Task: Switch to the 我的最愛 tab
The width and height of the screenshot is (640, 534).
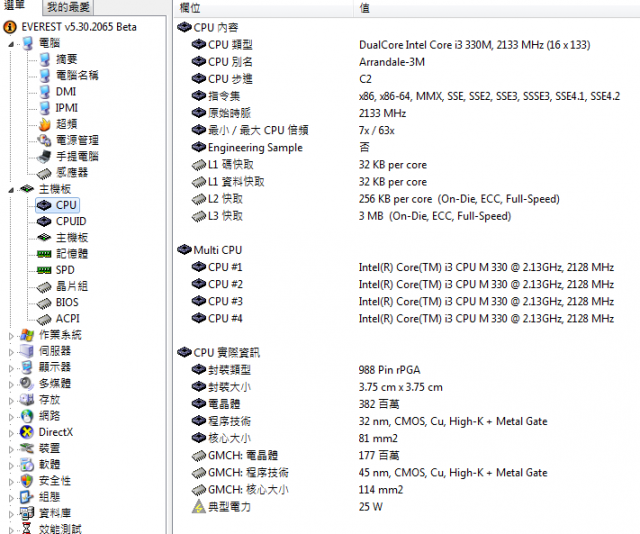Action: [68, 7]
